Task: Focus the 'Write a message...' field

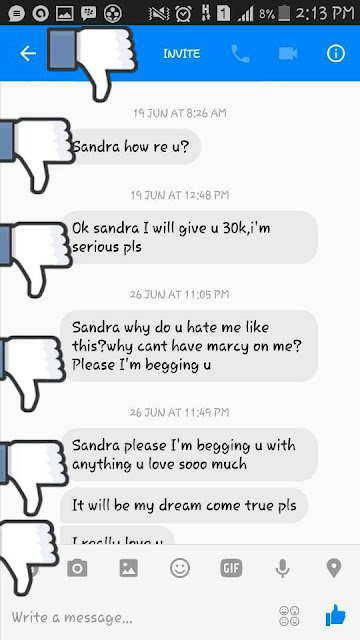Action: (x=139, y=617)
